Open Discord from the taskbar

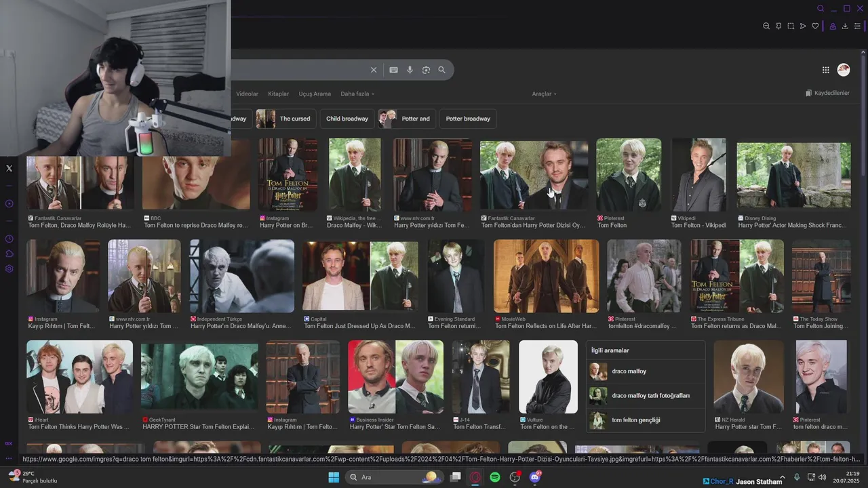point(534,477)
